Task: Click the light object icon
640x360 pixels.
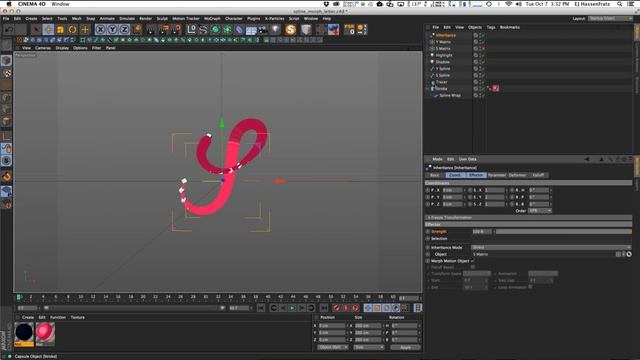Action: tap(276, 29)
